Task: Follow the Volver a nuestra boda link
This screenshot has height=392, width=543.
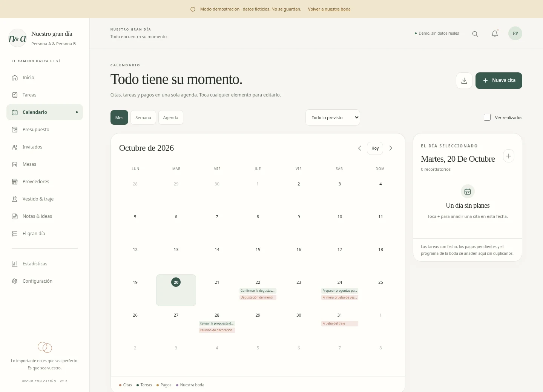Action: point(329,9)
